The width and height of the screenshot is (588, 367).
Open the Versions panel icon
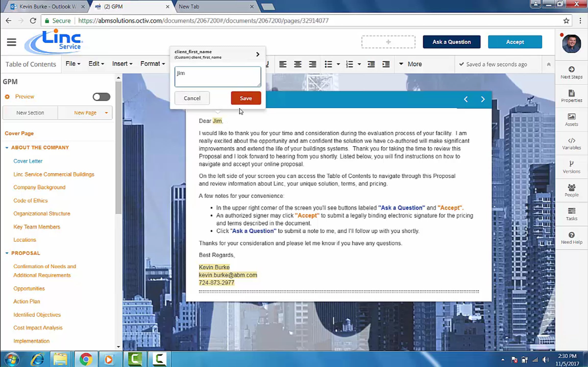(x=571, y=164)
